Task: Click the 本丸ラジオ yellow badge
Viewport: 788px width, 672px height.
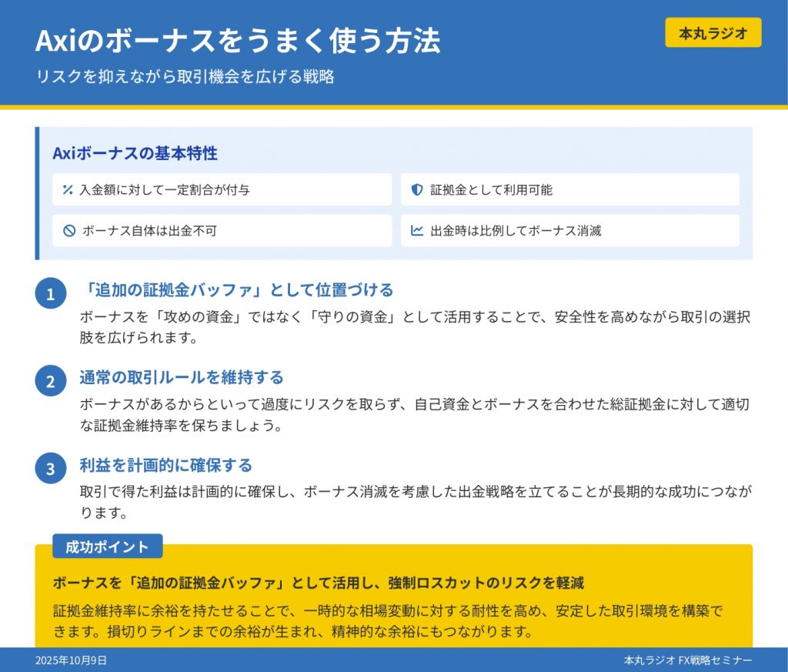Action: [713, 33]
